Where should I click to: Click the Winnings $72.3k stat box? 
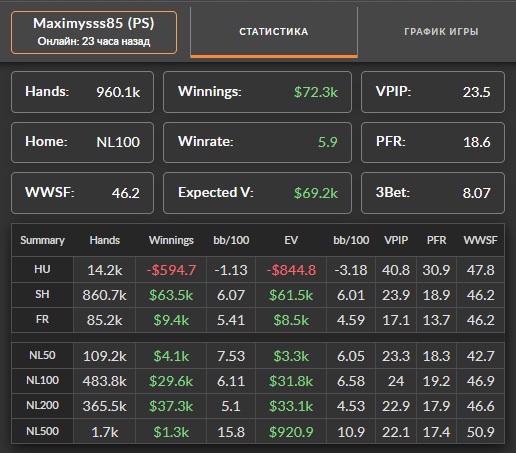(x=257, y=92)
